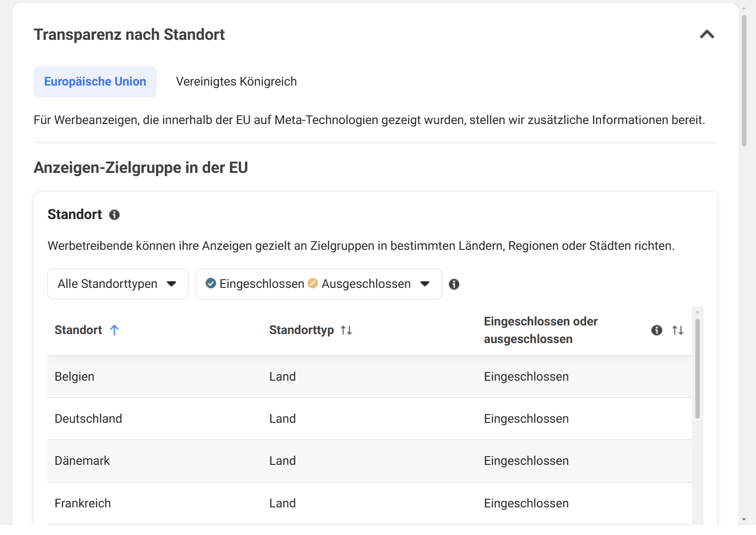Viewport: 756px width, 535px height.
Task: Click Land in the Frankreich row
Action: tap(282, 503)
